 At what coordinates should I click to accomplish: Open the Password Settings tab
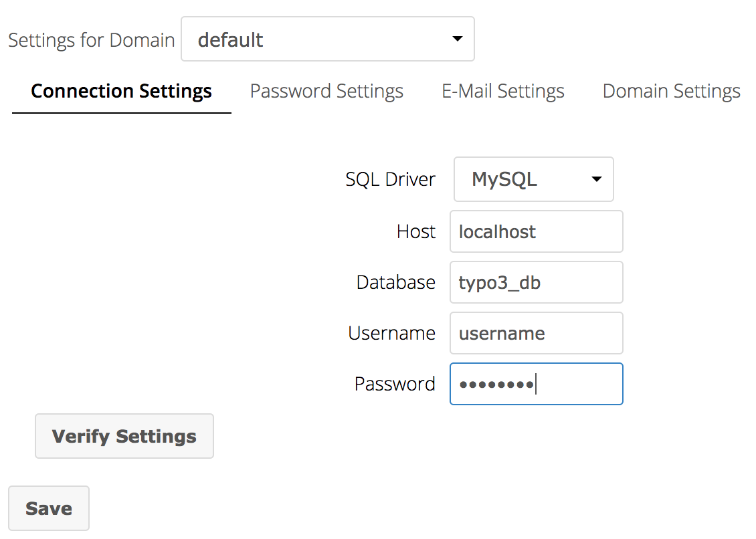[326, 92]
